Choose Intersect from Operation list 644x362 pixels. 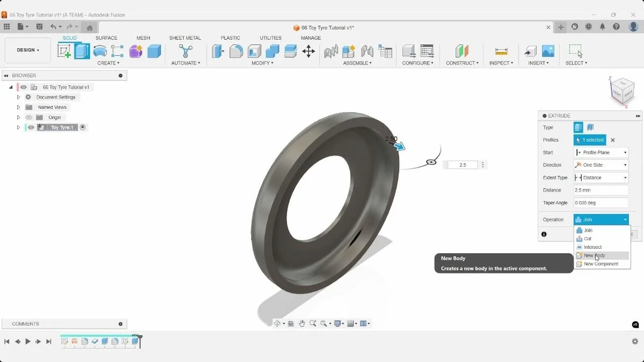(x=602, y=247)
